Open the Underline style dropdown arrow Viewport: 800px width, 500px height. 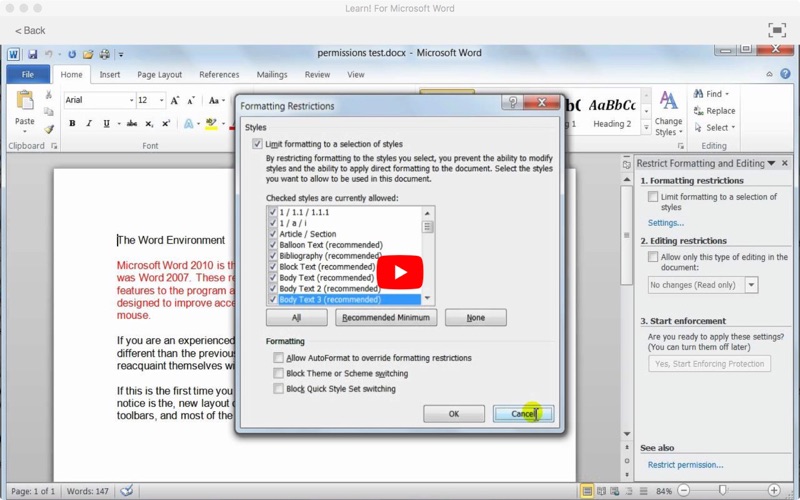(119, 123)
